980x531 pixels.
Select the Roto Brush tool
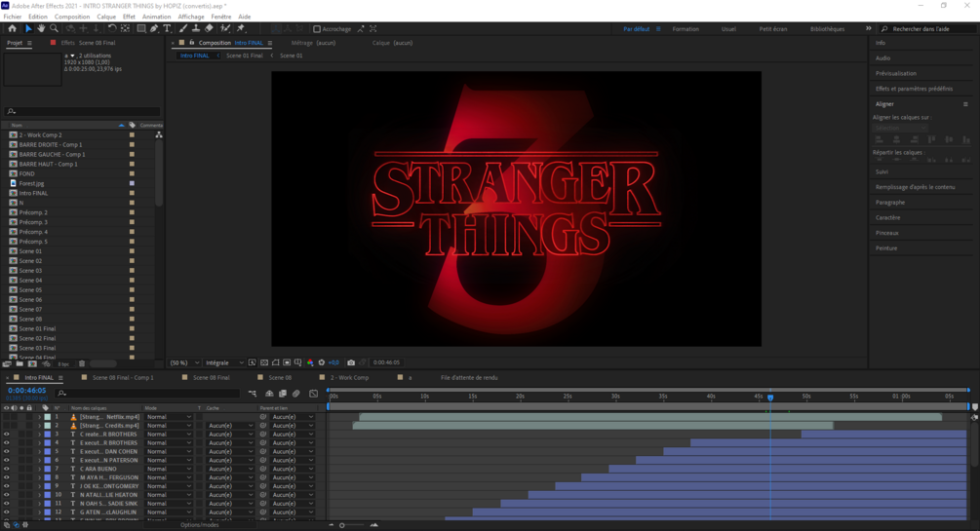tap(225, 28)
